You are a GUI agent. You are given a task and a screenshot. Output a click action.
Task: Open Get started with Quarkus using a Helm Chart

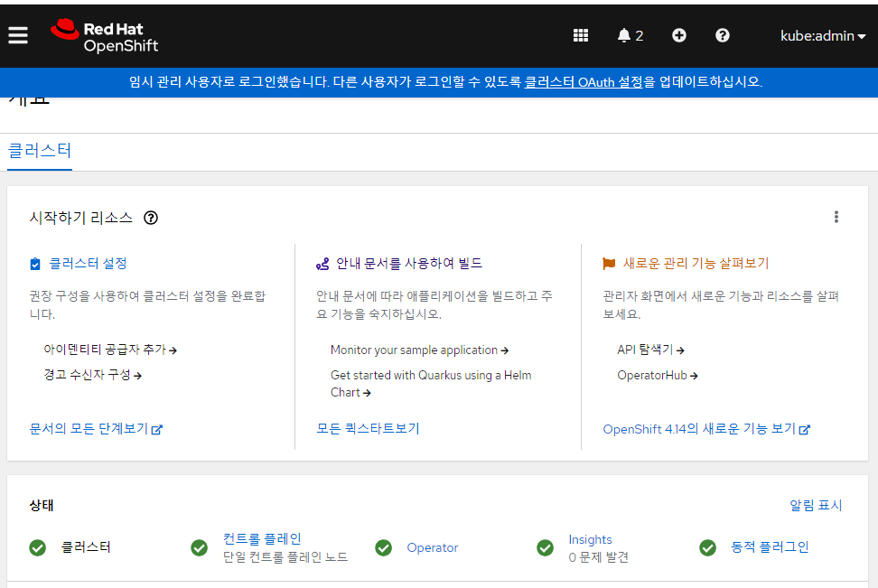[431, 384]
